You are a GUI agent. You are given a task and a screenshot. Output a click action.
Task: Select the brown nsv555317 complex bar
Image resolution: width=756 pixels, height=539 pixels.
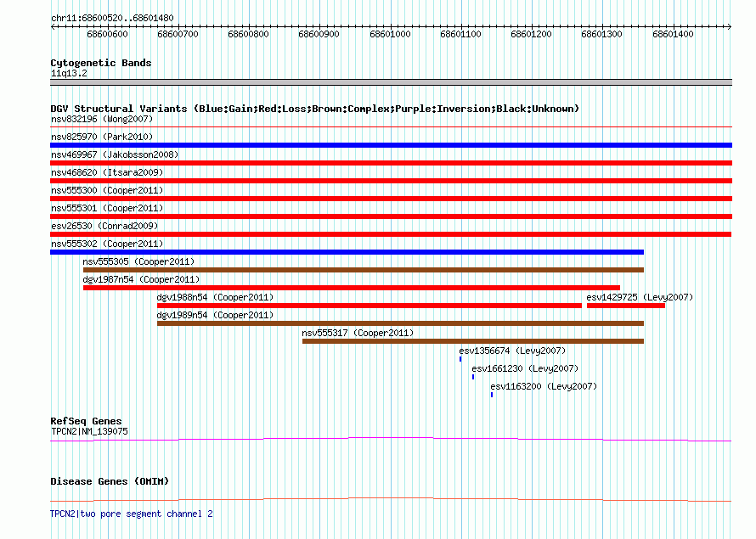(x=473, y=341)
